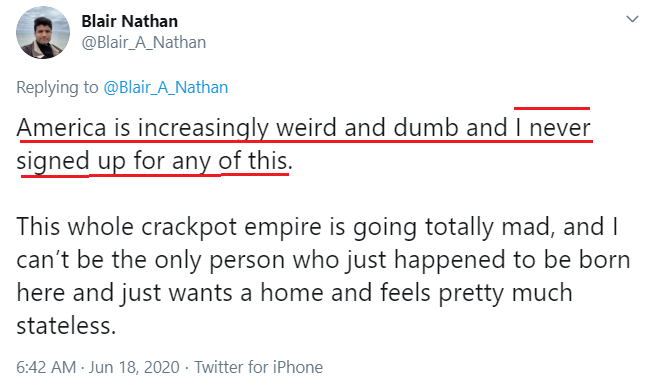Image resolution: width=655 pixels, height=390 pixels.
Task: Click the gray Replying to label
Action: [57, 87]
